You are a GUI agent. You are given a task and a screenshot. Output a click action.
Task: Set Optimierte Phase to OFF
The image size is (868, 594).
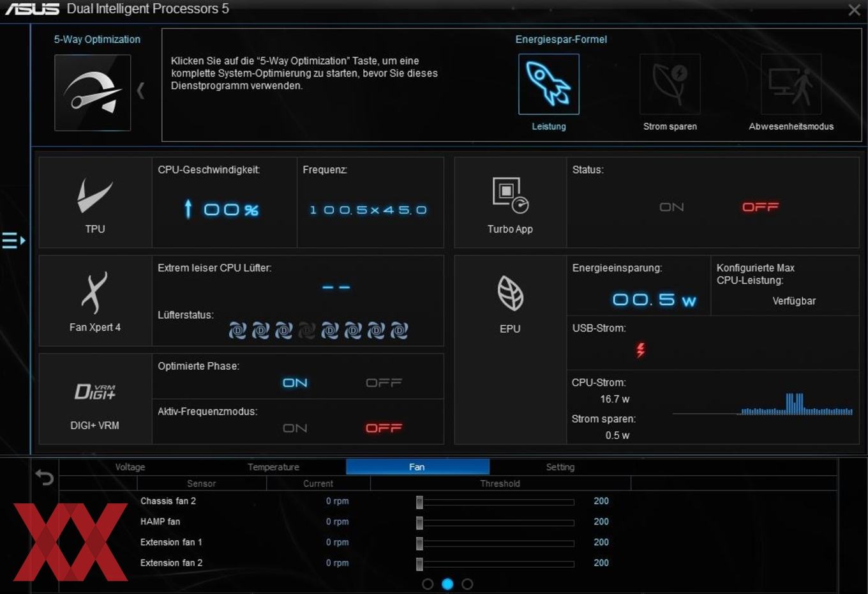[x=384, y=383]
